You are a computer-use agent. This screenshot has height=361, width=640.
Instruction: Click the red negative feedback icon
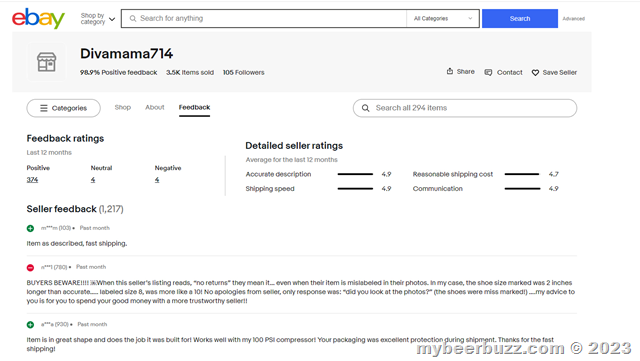30,267
